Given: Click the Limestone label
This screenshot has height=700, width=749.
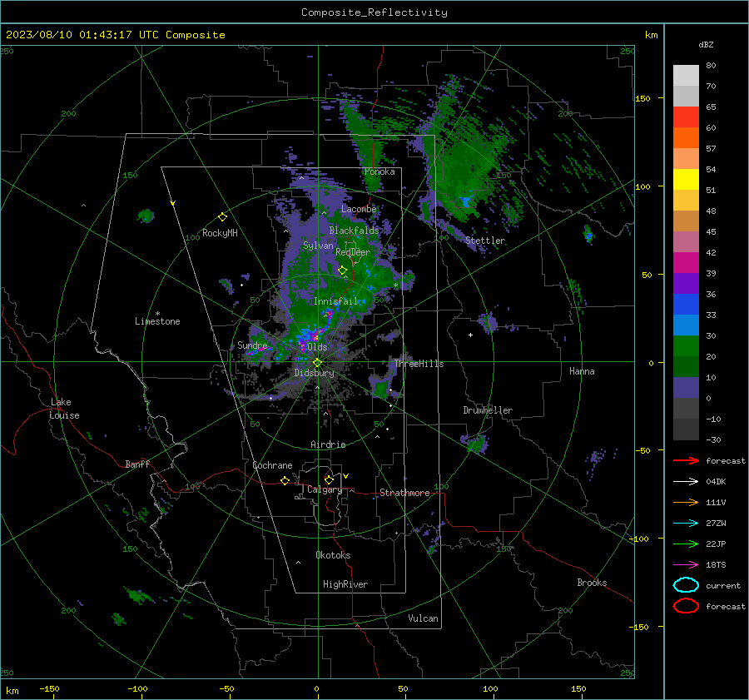Looking at the screenshot, I should [157, 321].
